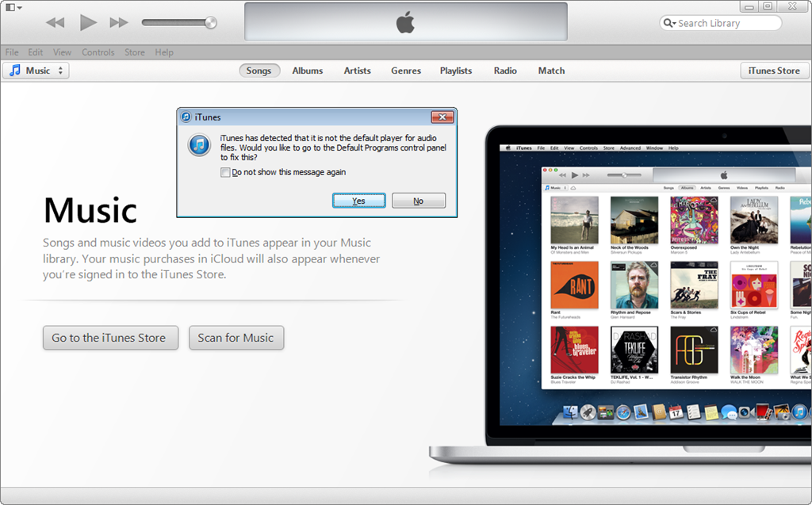This screenshot has height=505, width=812.
Task: Click No in the iTunes dialog
Action: [x=419, y=201]
